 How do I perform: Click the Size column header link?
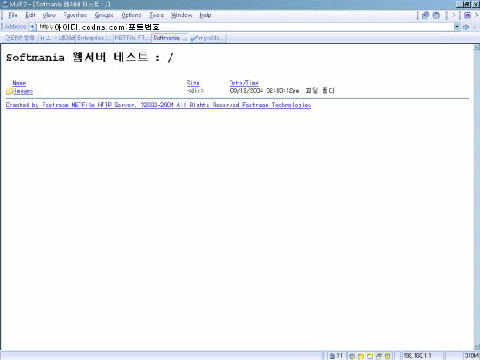[193, 83]
